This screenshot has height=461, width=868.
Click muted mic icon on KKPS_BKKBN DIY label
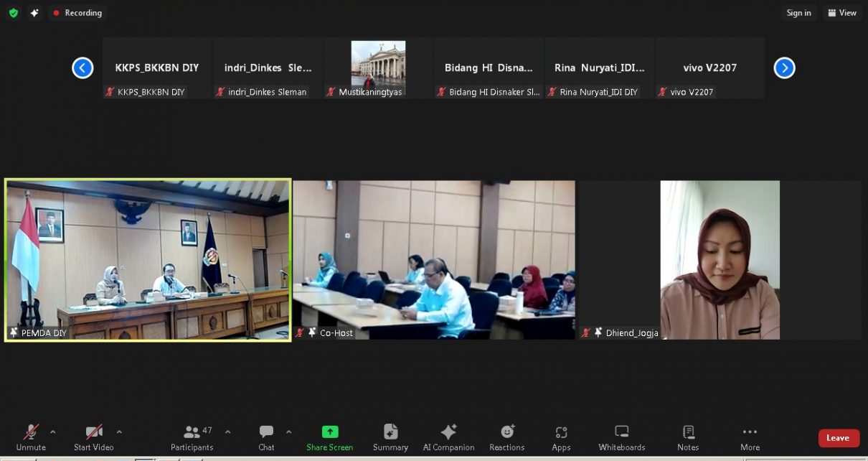tap(110, 92)
